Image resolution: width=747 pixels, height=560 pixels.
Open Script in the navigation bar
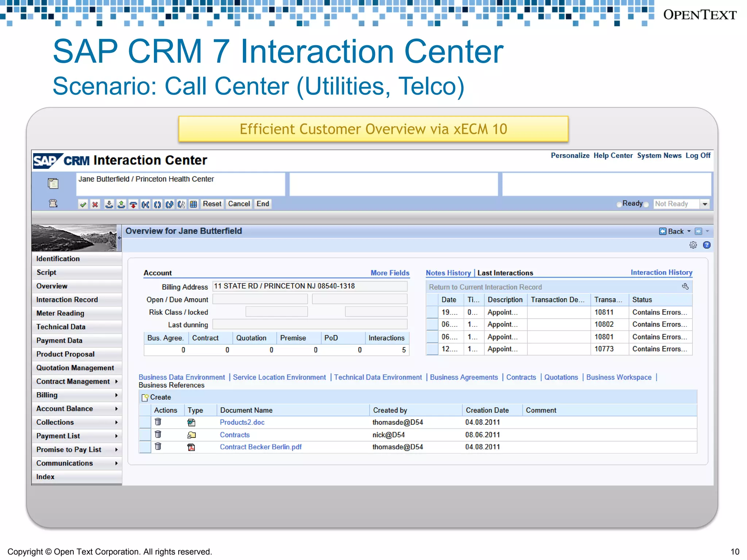77,272
